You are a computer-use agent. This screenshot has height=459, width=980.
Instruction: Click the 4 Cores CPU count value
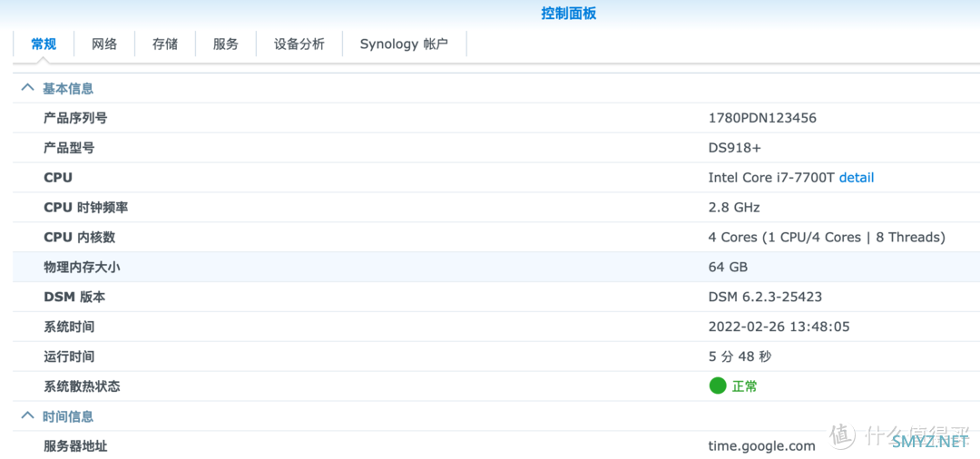click(x=827, y=238)
